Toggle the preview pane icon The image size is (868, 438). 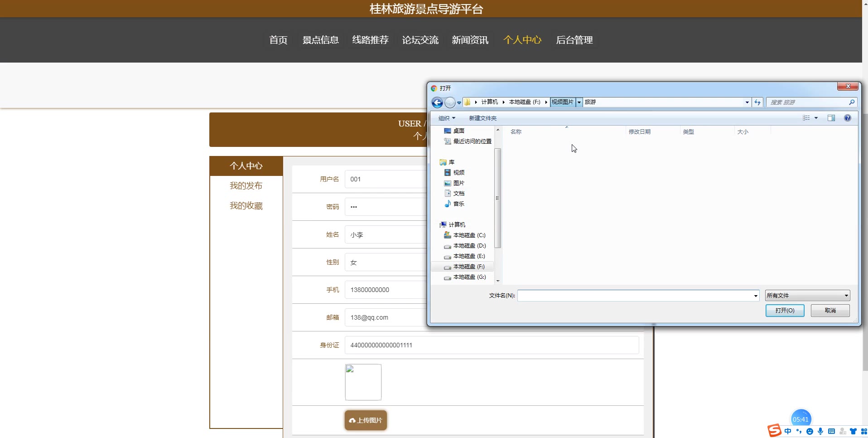(x=831, y=118)
